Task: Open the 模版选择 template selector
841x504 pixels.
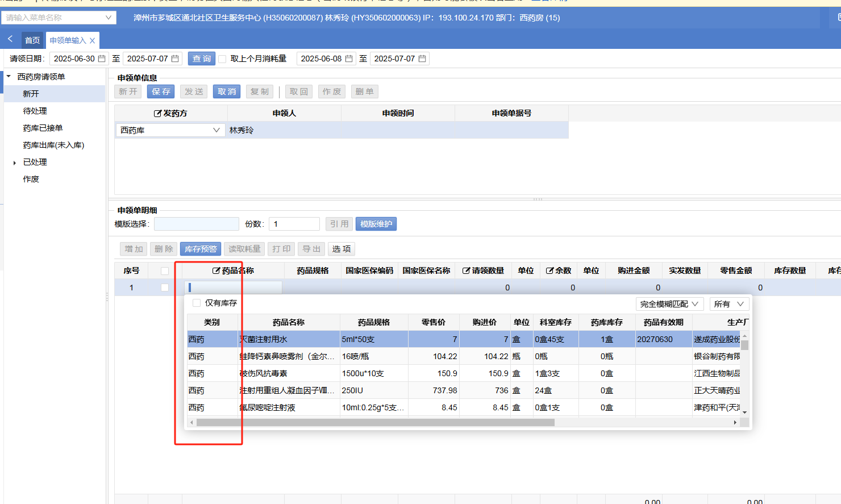Action: [197, 224]
